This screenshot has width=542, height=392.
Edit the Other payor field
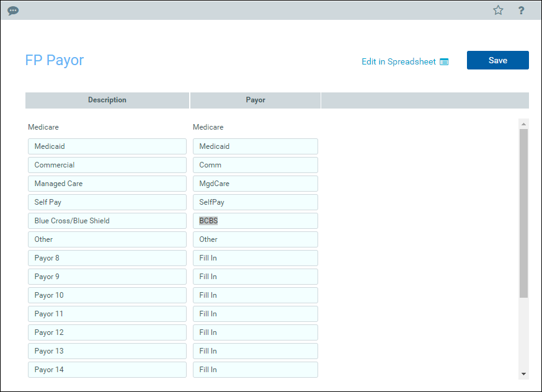coord(255,239)
